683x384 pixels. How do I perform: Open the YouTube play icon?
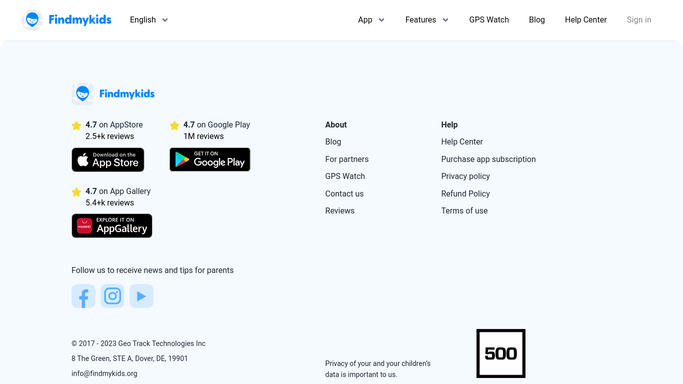(142, 296)
